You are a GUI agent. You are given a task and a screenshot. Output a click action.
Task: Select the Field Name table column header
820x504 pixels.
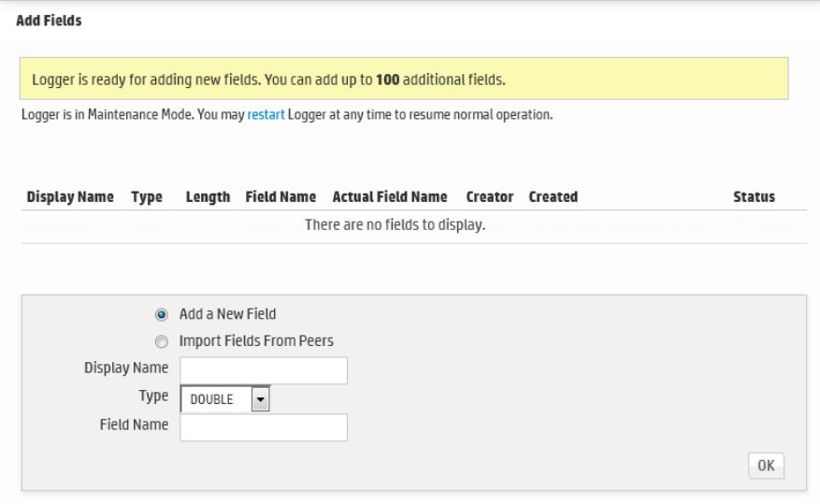[281, 197]
